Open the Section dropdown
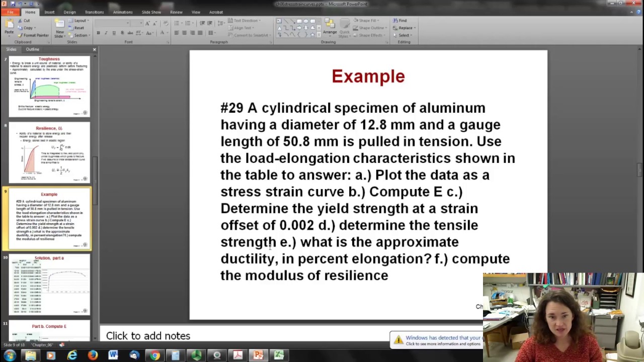This screenshot has height=362, width=644. pos(79,35)
